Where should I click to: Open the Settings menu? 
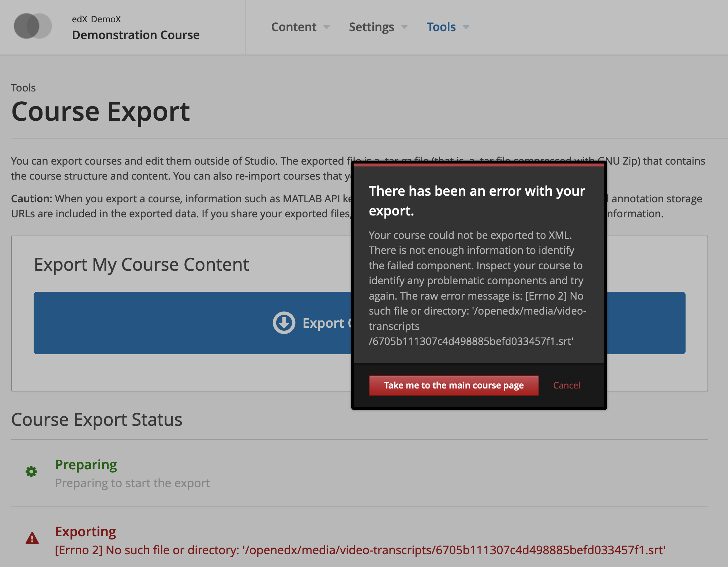(x=371, y=27)
